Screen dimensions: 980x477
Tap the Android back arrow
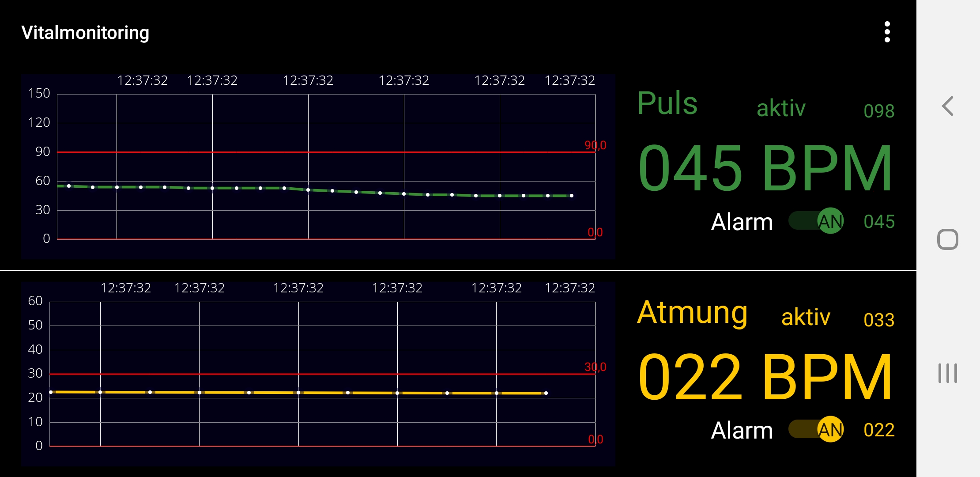tap(947, 106)
